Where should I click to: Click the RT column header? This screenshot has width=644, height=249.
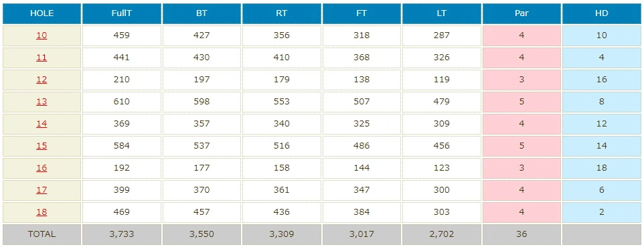(x=281, y=13)
